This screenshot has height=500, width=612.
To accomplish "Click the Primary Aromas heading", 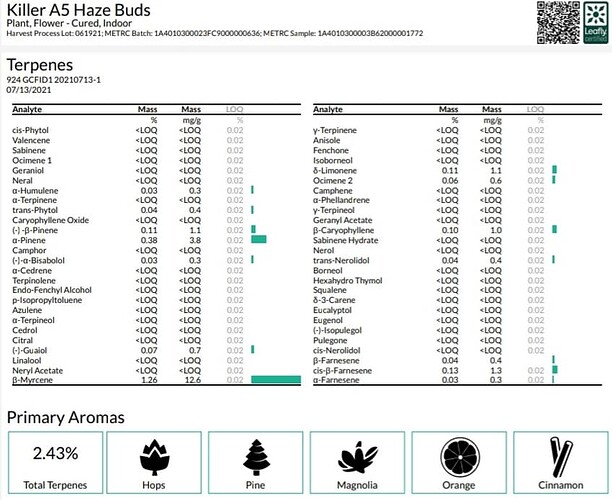I will [x=66, y=418].
